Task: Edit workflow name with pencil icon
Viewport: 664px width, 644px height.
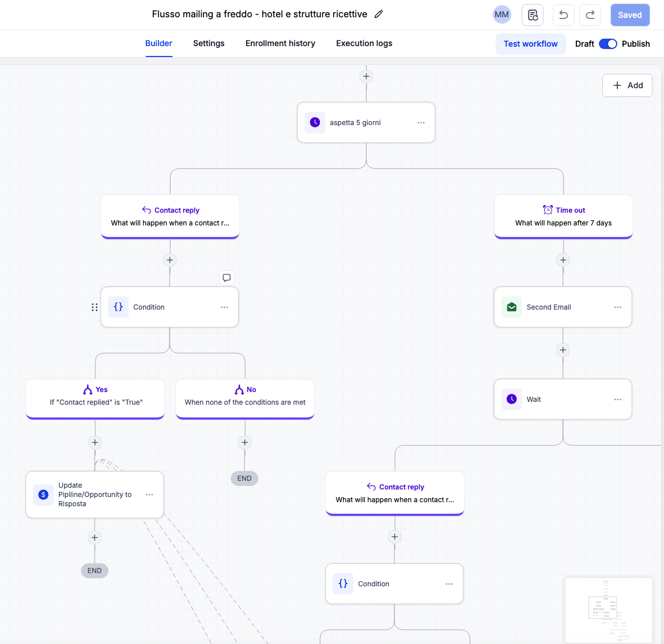Action: pyautogui.click(x=379, y=14)
